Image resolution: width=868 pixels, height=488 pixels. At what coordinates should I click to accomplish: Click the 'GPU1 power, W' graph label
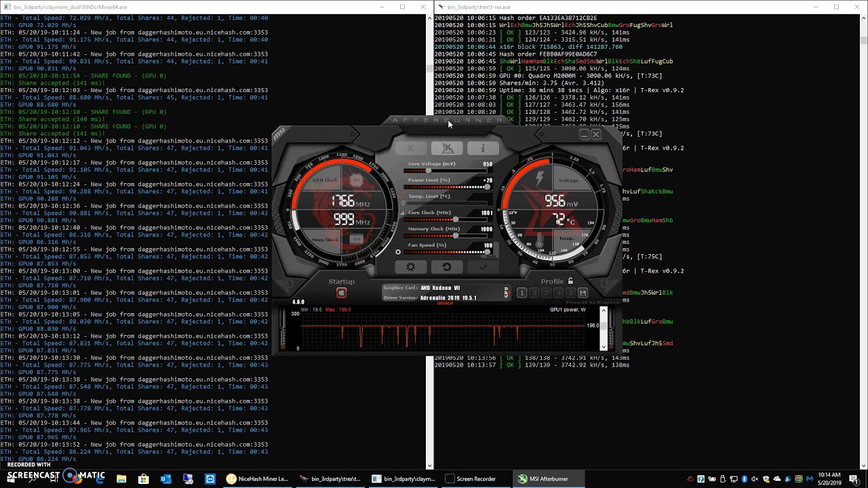[568, 310]
